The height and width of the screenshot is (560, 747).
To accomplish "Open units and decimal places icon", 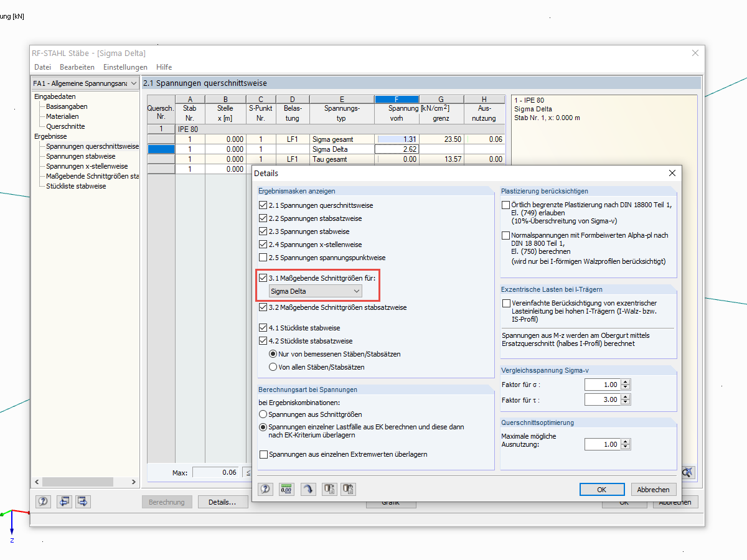I will (x=286, y=489).
